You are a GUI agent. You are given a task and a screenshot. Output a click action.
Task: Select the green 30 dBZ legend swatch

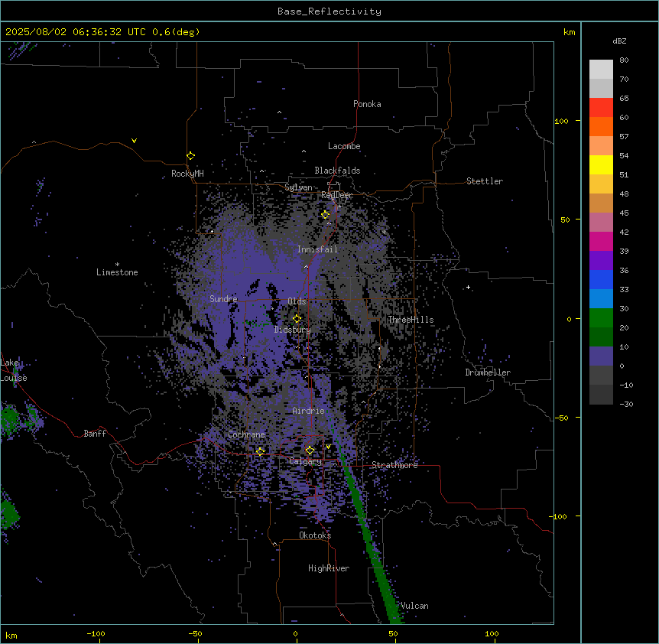tap(601, 318)
